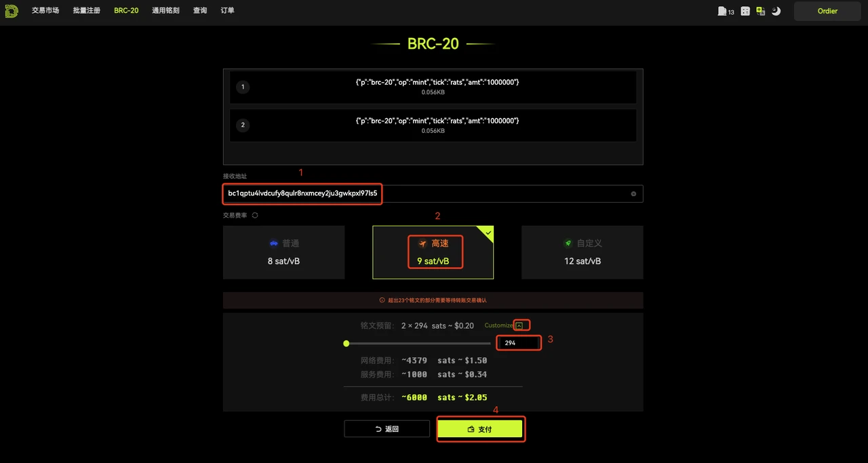Click the 返回 back button
This screenshot has width=868, height=463.
coord(387,429)
